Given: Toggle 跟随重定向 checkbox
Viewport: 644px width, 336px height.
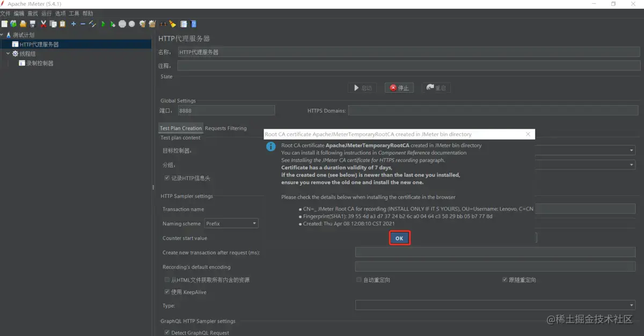Looking at the screenshot, I should coord(505,280).
